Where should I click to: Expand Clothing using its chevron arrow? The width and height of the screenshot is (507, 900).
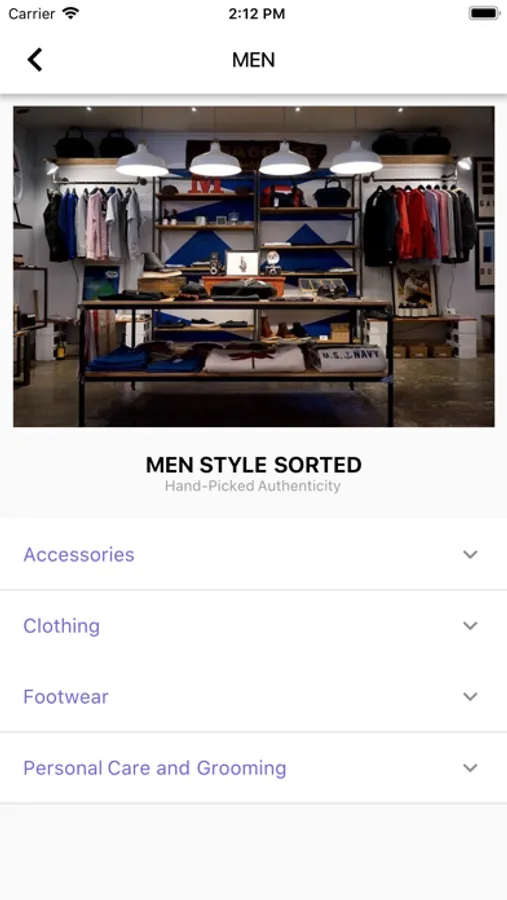470,626
